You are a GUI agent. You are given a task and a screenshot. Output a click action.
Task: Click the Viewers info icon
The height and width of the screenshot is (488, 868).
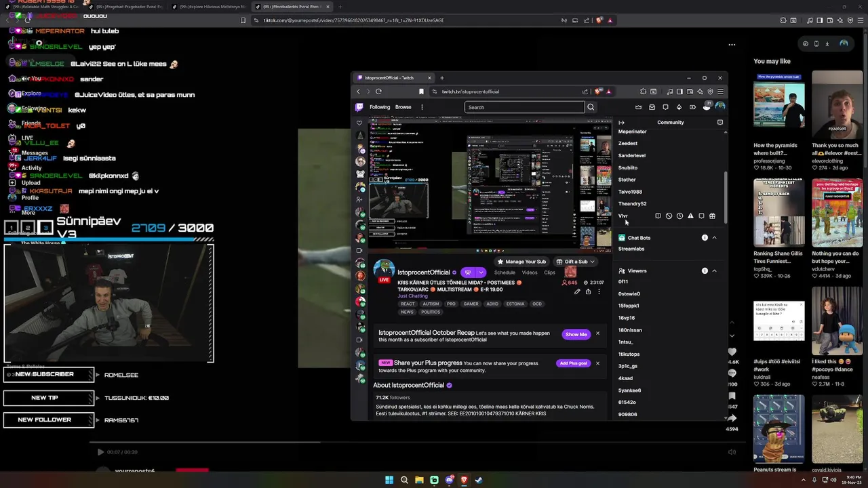705,271
